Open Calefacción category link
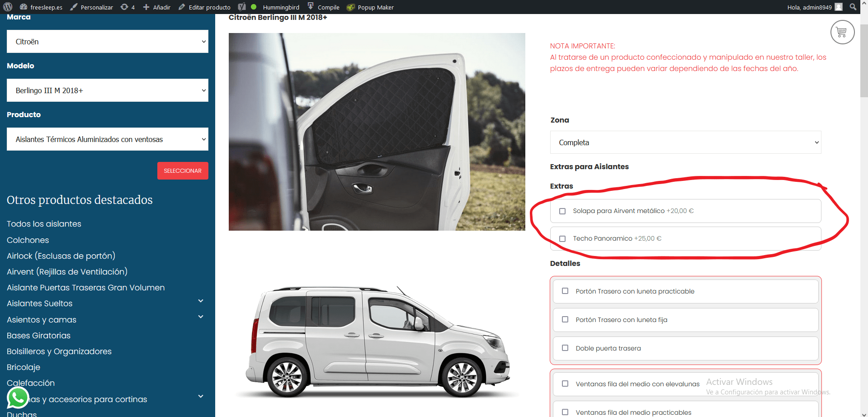 31,383
